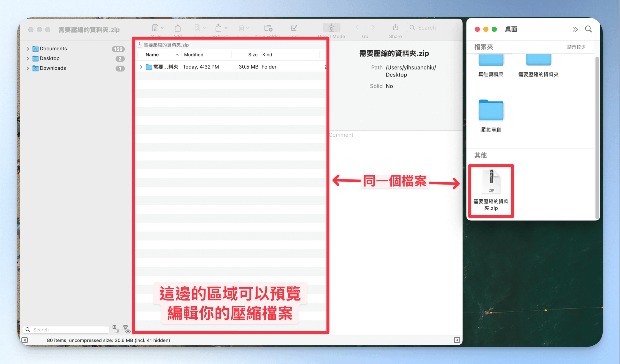Toggle left sidebar using bottom-left panel button
This screenshot has height=364, width=620.
click(25, 340)
